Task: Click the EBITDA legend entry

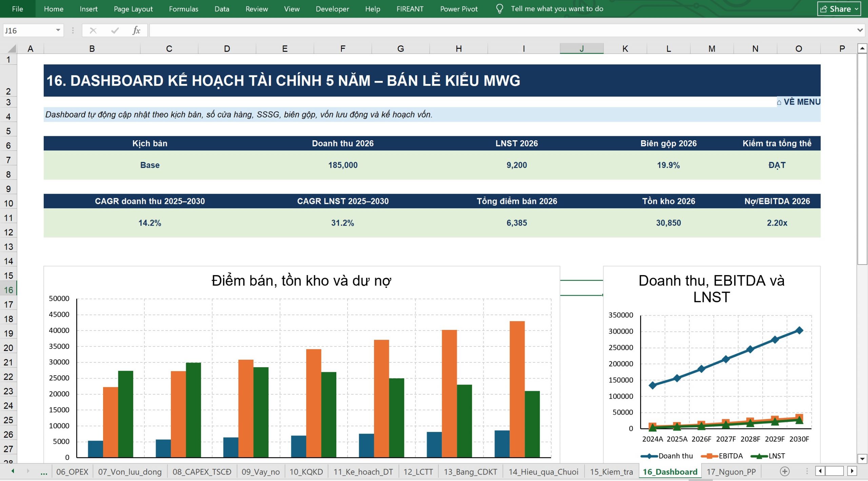Action: click(x=722, y=456)
